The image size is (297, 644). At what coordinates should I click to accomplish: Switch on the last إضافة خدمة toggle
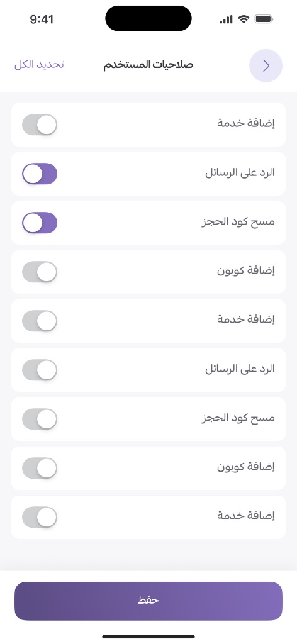tap(40, 517)
